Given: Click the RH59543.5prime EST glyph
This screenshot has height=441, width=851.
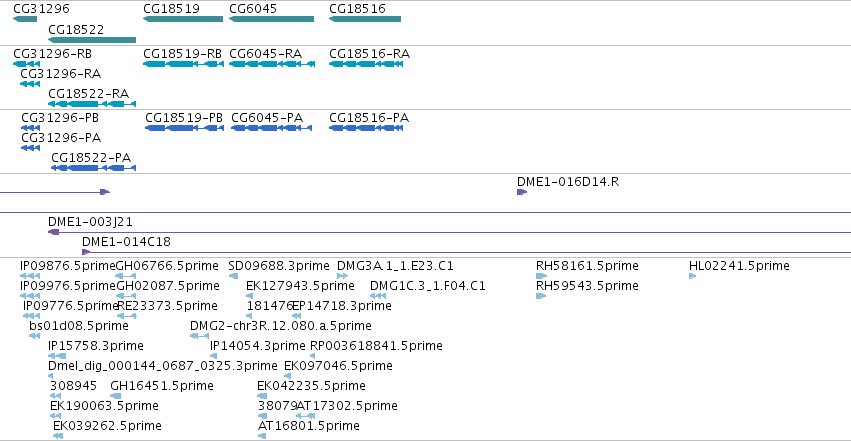Looking at the screenshot, I should pyautogui.click(x=541, y=296).
